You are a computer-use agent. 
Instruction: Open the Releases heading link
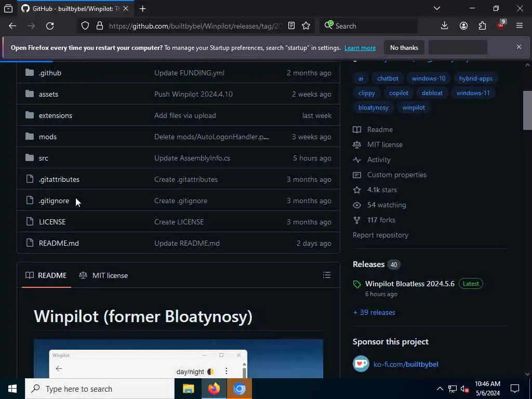point(368,264)
